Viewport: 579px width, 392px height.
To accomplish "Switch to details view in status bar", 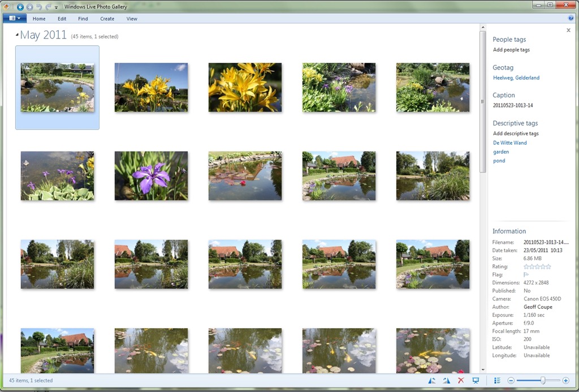I will point(497,381).
